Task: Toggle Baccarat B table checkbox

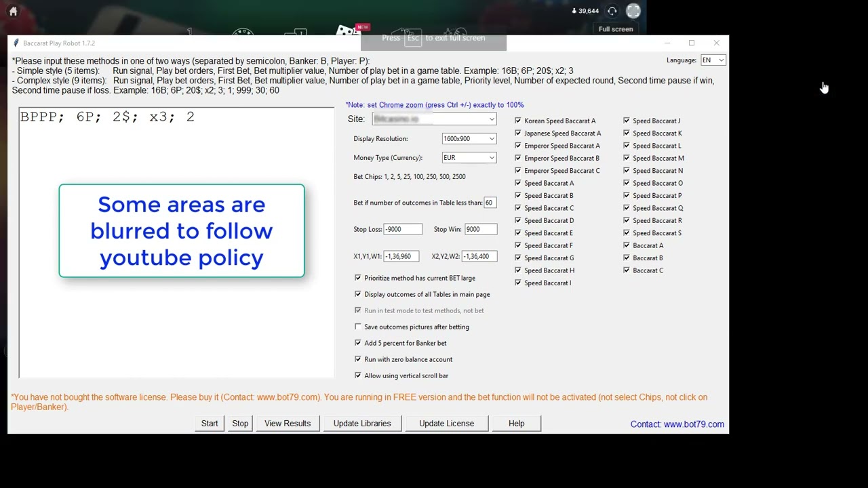Action: [x=627, y=258]
